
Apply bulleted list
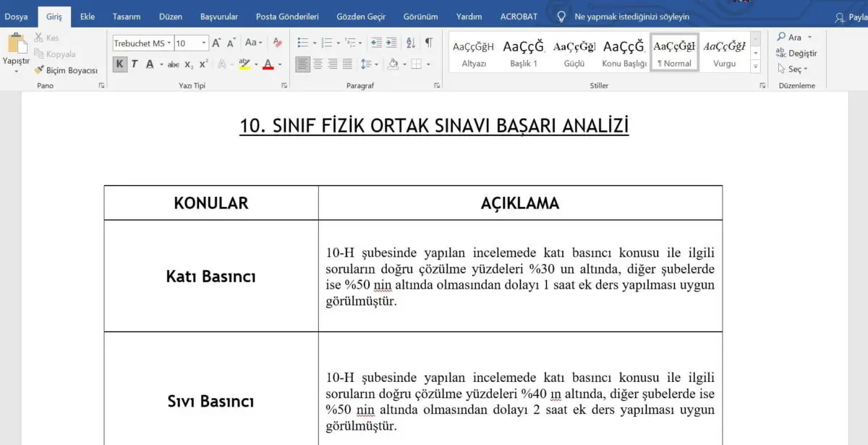[302, 43]
